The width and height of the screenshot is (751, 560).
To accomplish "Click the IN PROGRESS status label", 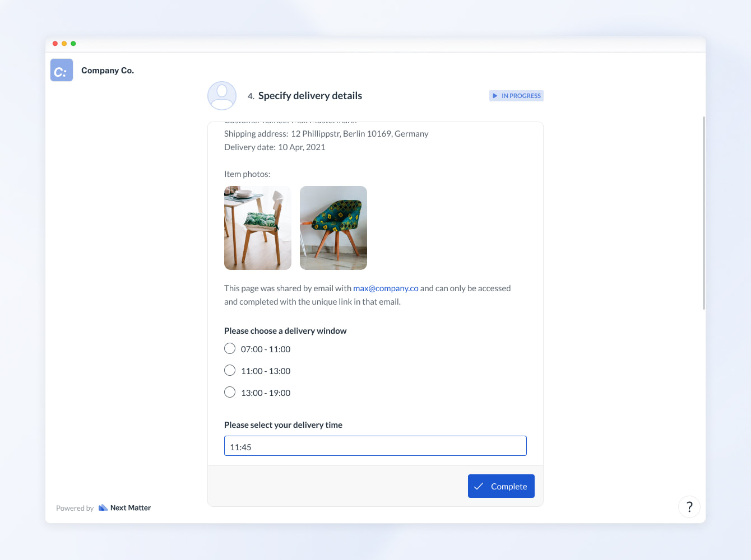I will 520,95.
